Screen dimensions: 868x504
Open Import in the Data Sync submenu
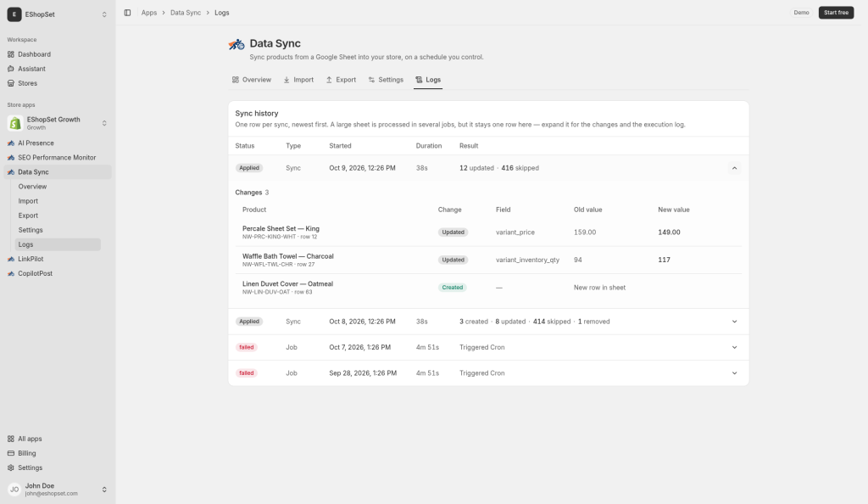(58, 201)
